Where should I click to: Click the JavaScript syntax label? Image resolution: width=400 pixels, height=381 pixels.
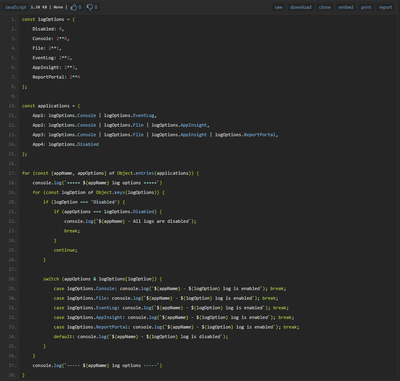pyautogui.click(x=15, y=7)
